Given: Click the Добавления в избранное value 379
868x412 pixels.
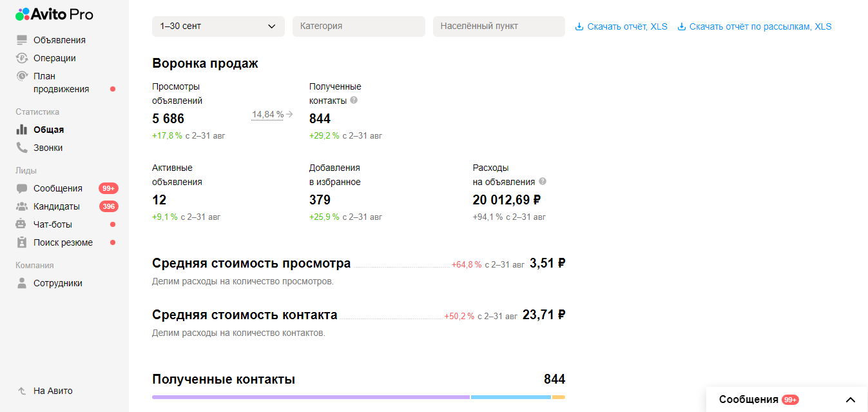Looking at the screenshot, I should [320, 200].
